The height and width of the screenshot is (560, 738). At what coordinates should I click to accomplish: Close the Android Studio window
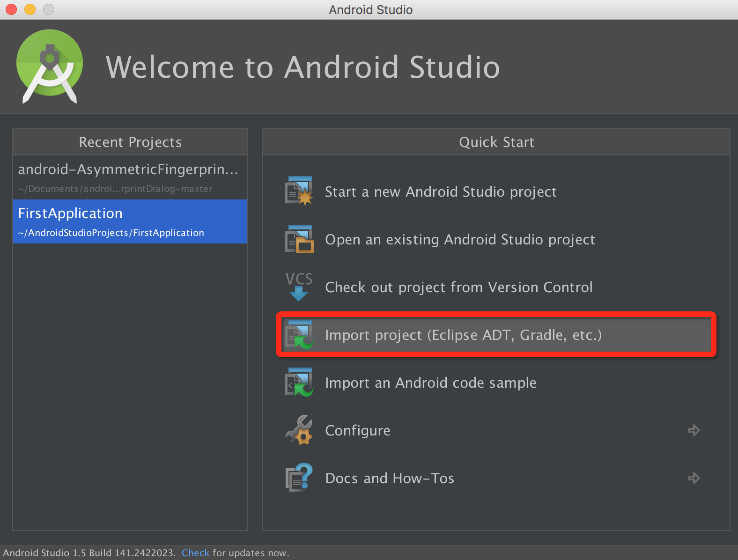[11, 9]
